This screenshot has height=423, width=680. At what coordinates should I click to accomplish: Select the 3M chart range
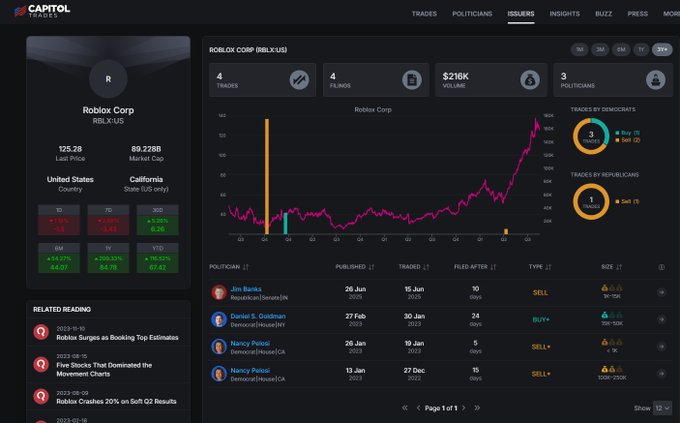coord(600,49)
